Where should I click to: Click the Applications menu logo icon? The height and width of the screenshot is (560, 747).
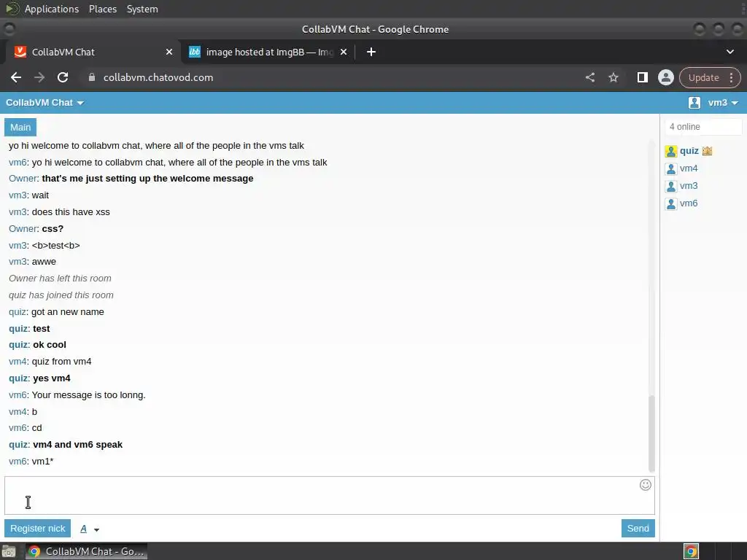coord(12,9)
